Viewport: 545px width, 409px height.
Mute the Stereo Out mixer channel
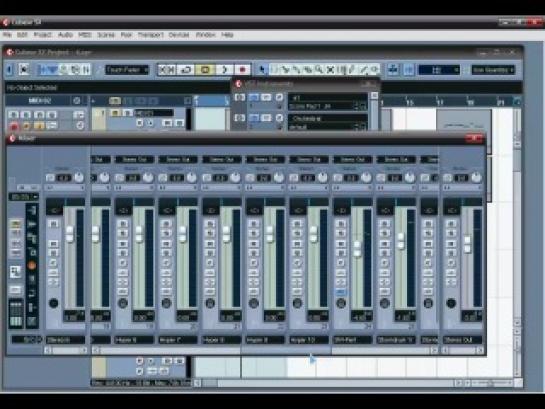(x=451, y=223)
